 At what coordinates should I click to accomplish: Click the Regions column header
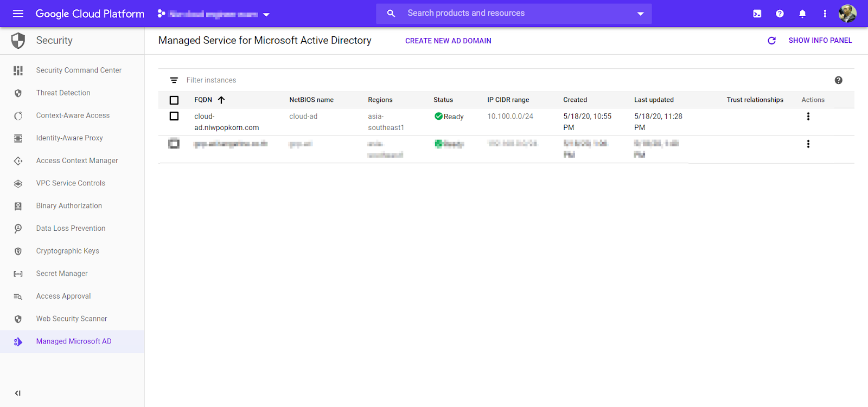coord(380,100)
